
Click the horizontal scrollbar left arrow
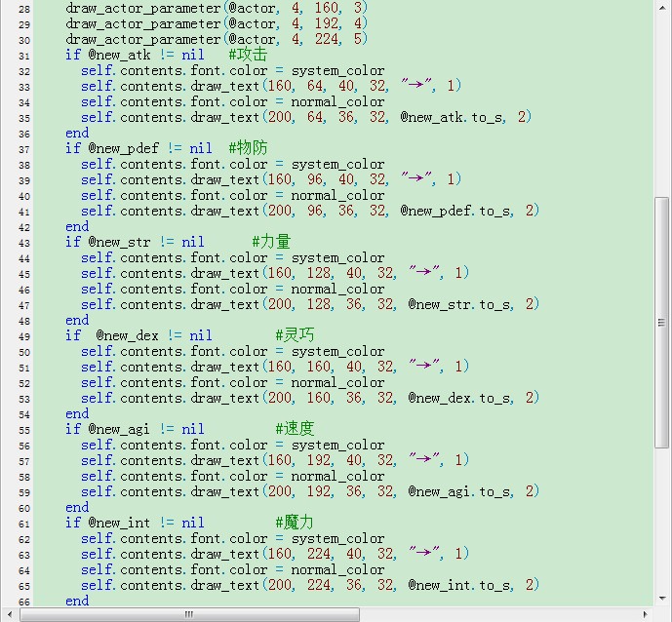(x=10, y=615)
